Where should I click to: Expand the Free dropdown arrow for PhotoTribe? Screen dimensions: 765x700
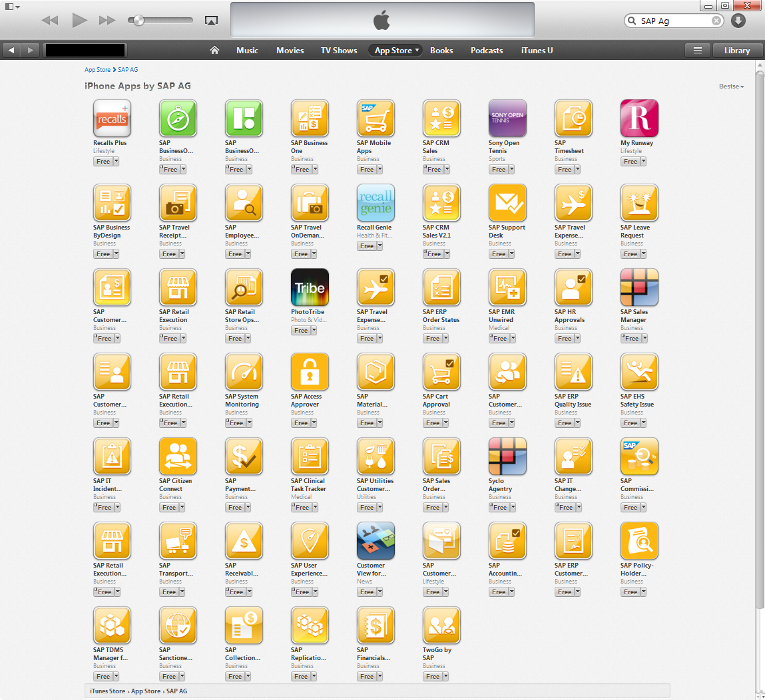pyautogui.click(x=314, y=331)
